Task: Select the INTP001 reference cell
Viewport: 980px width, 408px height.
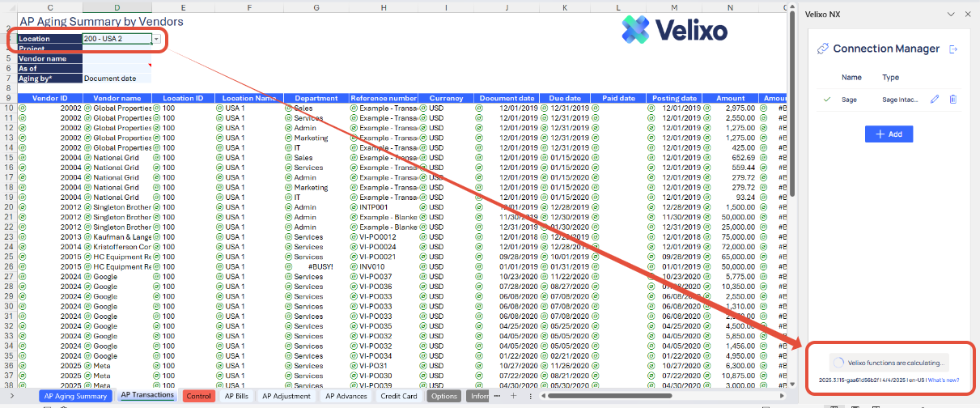Action: pyautogui.click(x=384, y=206)
